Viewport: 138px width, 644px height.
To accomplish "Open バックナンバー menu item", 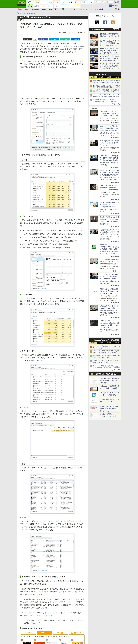I will [x=104, y=9].
